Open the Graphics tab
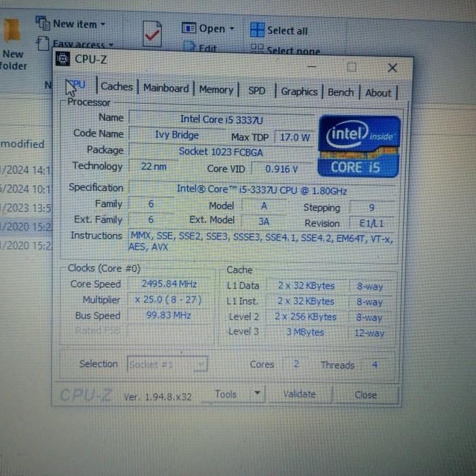 click(x=299, y=91)
